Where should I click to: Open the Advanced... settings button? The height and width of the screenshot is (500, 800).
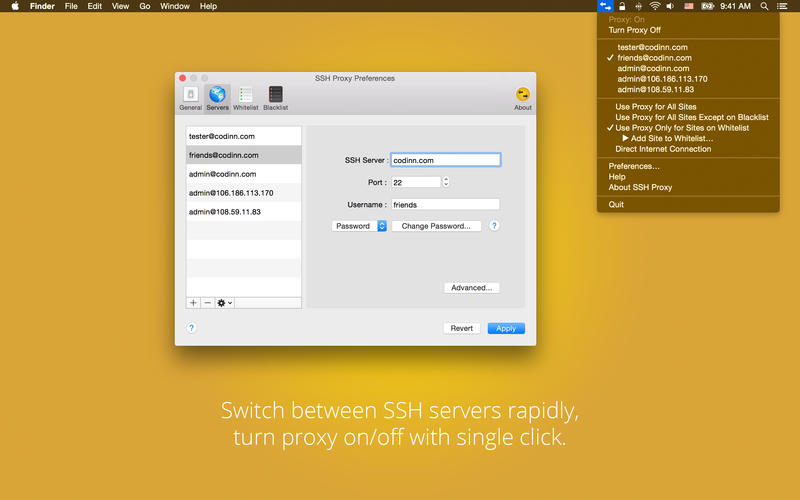pos(471,288)
